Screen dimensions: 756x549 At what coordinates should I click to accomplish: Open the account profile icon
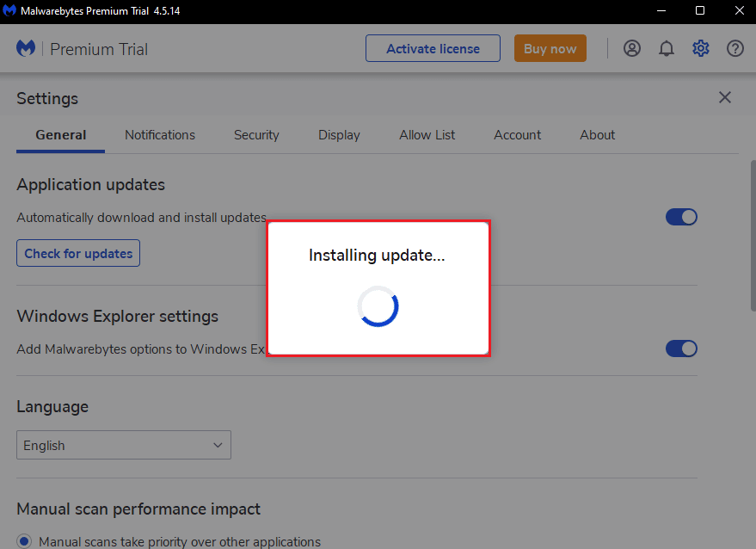click(632, 48)
